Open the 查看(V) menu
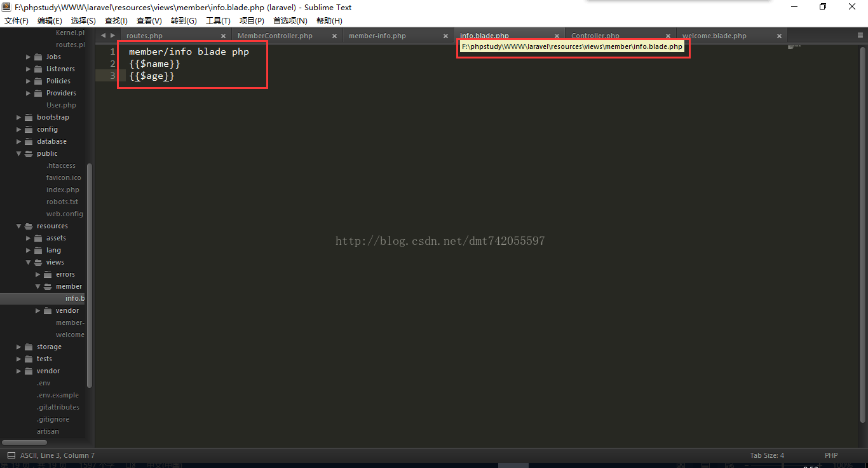Screen dimensions: 868x468 click(149, 20)
